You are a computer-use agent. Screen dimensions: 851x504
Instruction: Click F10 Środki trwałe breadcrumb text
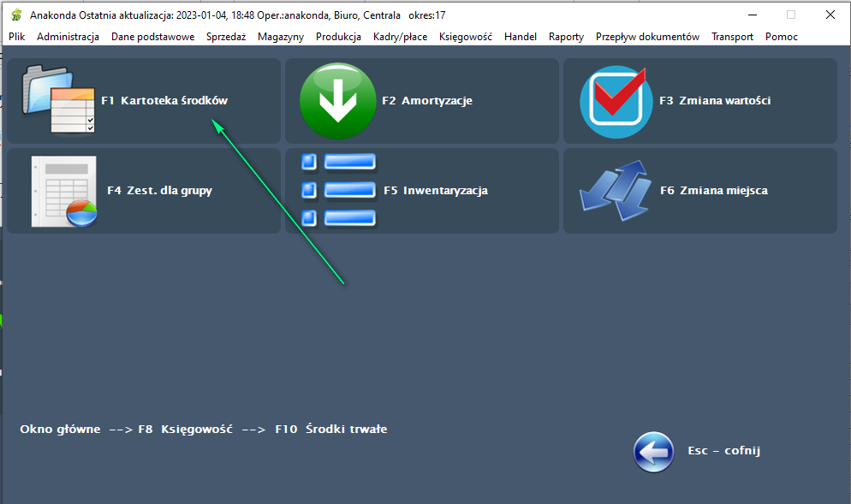click(x=331, y=430)
